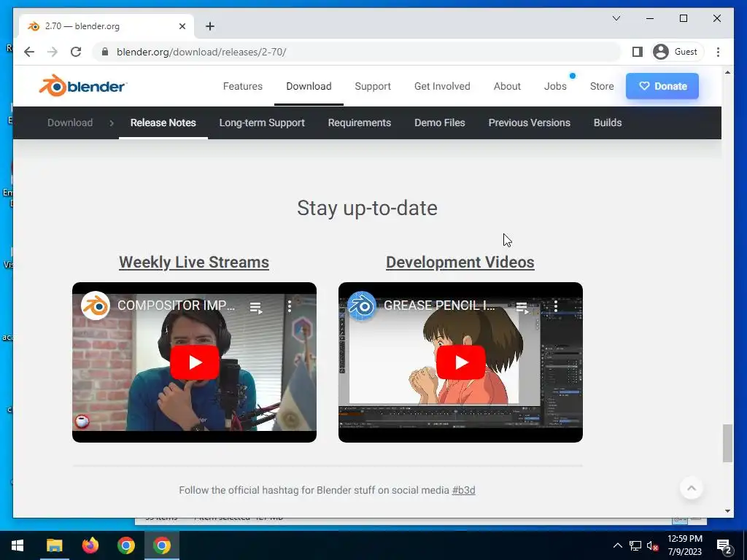Click the GREASE PENCIL I... video title
Image resolution: width=747 pixels, height=560 pixels.
[x=439, y=306]
